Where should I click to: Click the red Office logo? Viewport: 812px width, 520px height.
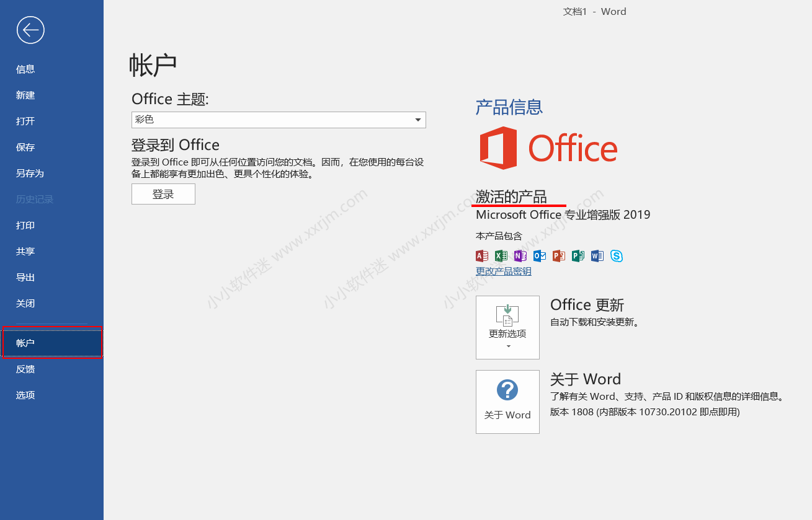(x=548, y=148)
